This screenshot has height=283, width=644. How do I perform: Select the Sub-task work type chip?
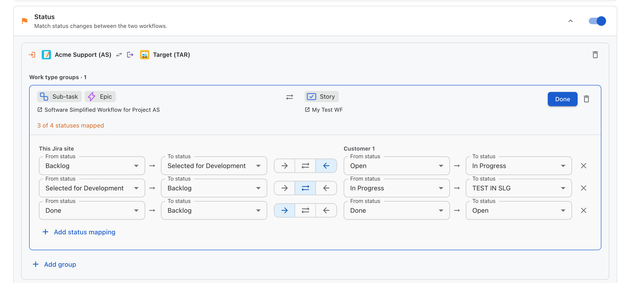[59, 97]
